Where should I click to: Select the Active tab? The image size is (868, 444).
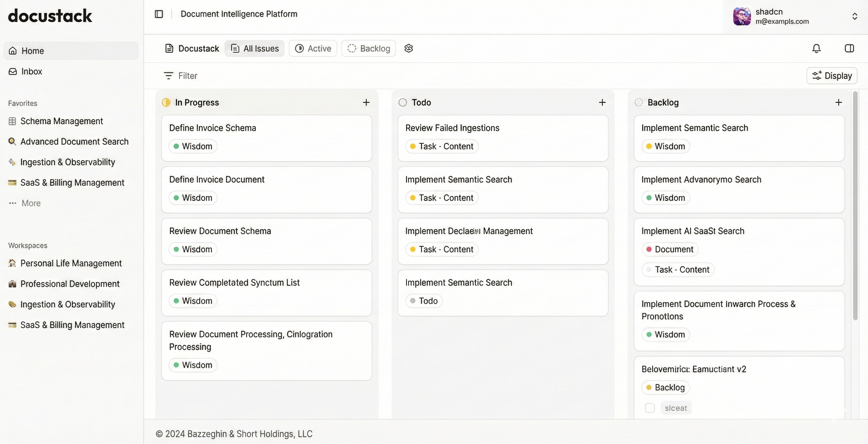pos(313,48)
